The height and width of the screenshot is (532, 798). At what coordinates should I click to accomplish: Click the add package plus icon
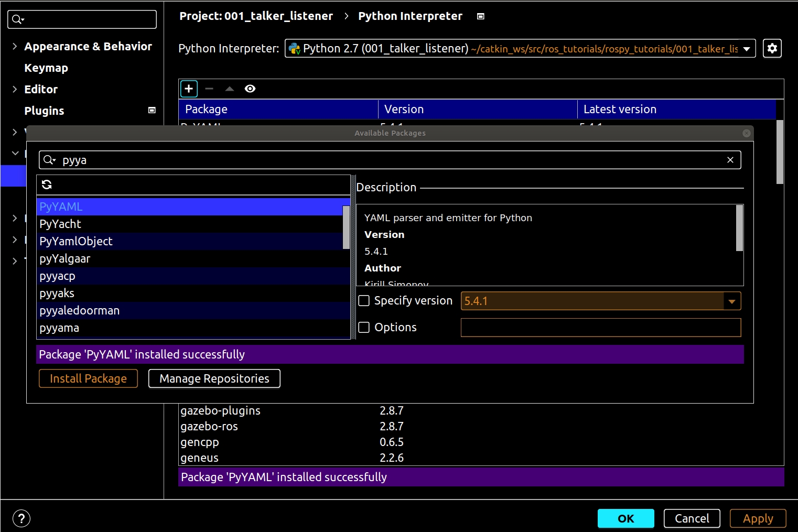pyautogui.click(x=189, y=89)
